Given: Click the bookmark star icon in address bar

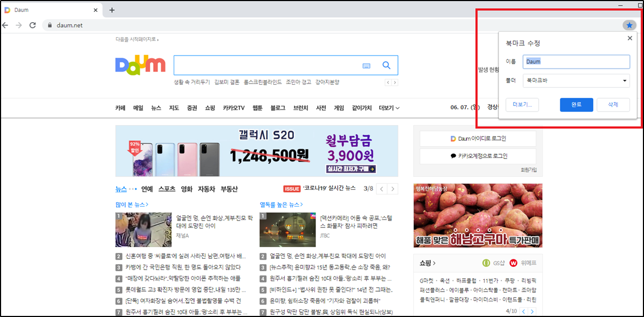Looking at the screenshot, I should point(629,25).
